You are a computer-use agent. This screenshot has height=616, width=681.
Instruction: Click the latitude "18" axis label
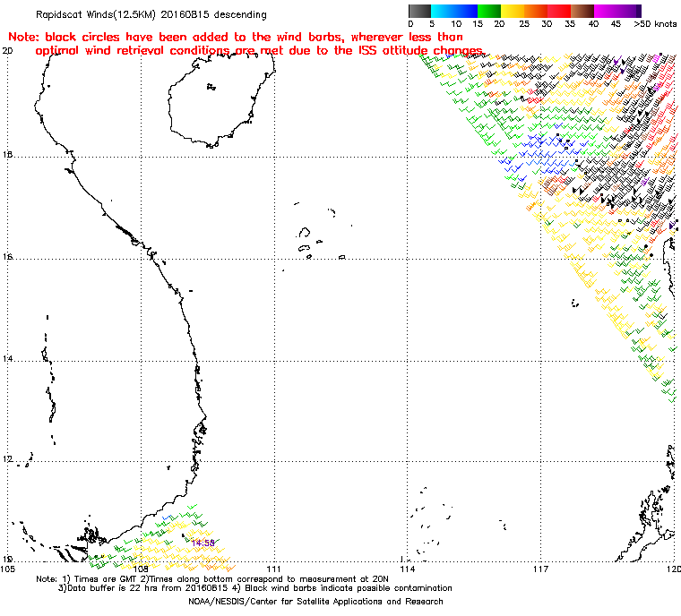tap(7, 154)
